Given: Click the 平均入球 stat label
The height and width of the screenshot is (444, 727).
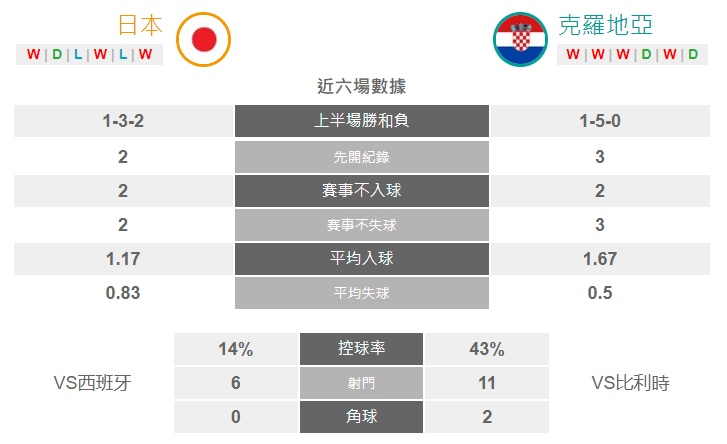Looking at the screenshot, I should point(362,259).
